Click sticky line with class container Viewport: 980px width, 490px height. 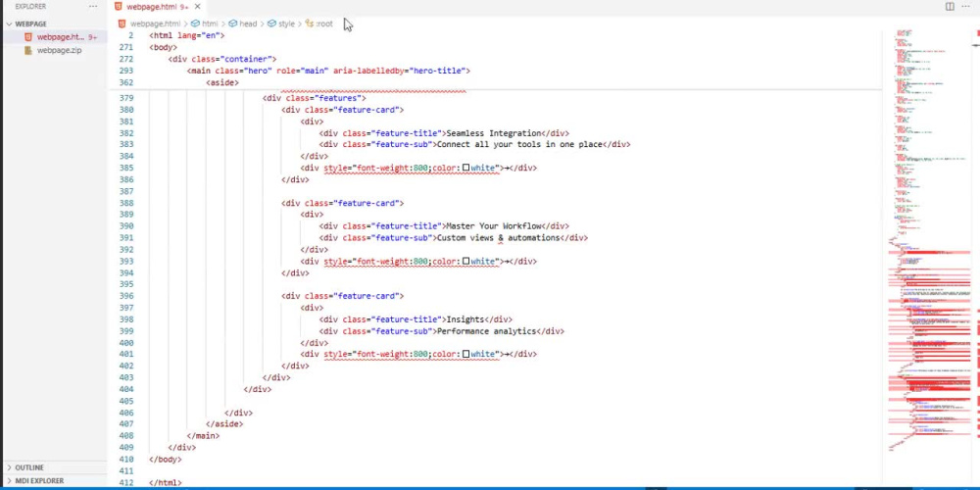pyautogui.click(x=222, y=59)
